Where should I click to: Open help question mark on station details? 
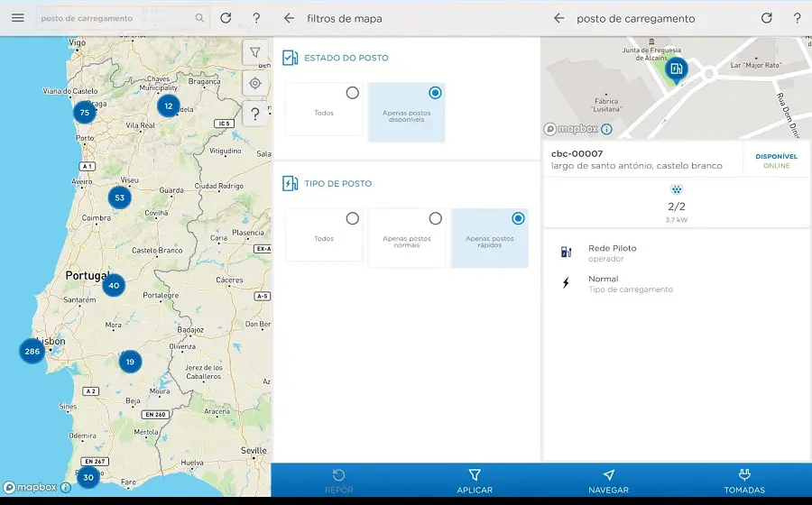[x=797, y=18]
